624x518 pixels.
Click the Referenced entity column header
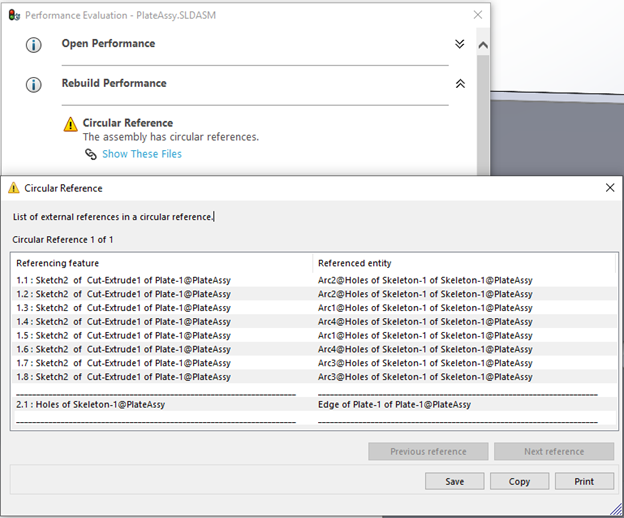pyautogui.click(x=355, y=263)
